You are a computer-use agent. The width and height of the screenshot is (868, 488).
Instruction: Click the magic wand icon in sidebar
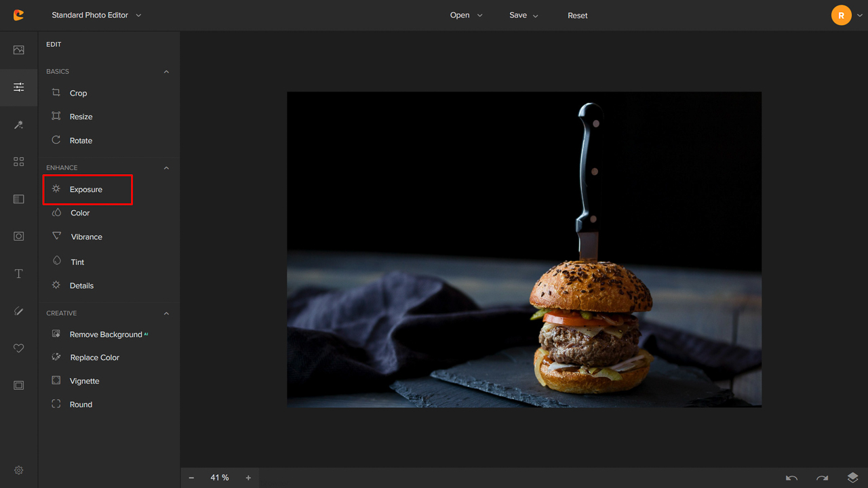(18, 125)
